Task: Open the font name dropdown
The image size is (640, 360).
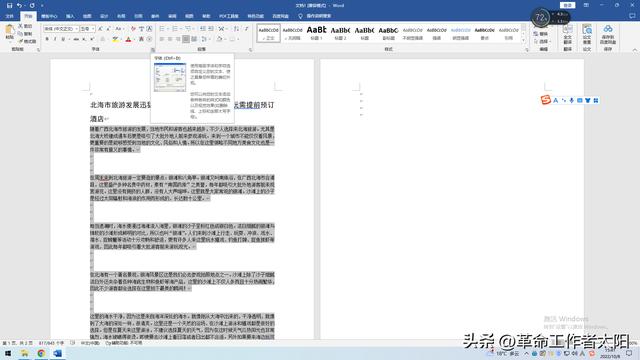Action: point(76,29)
